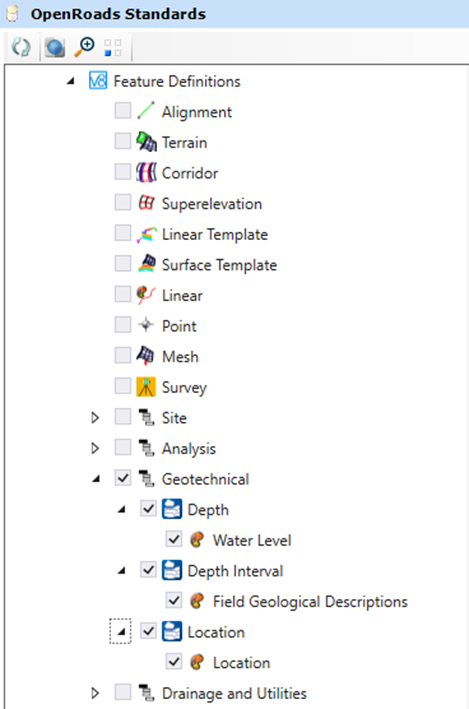Uncheck the Water Level checkbox
Image resolution: width=469 pixels, height=709 pixels.
point(174,539)
